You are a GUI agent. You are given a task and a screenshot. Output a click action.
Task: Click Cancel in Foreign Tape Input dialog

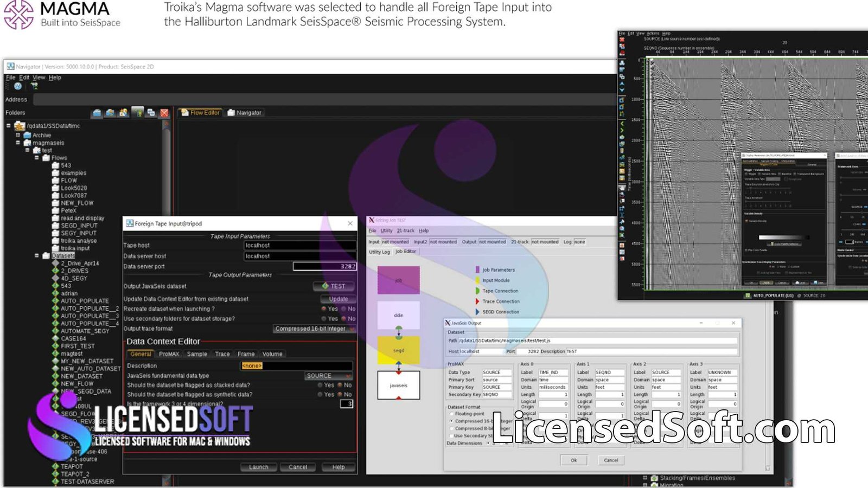click(298, 467)
